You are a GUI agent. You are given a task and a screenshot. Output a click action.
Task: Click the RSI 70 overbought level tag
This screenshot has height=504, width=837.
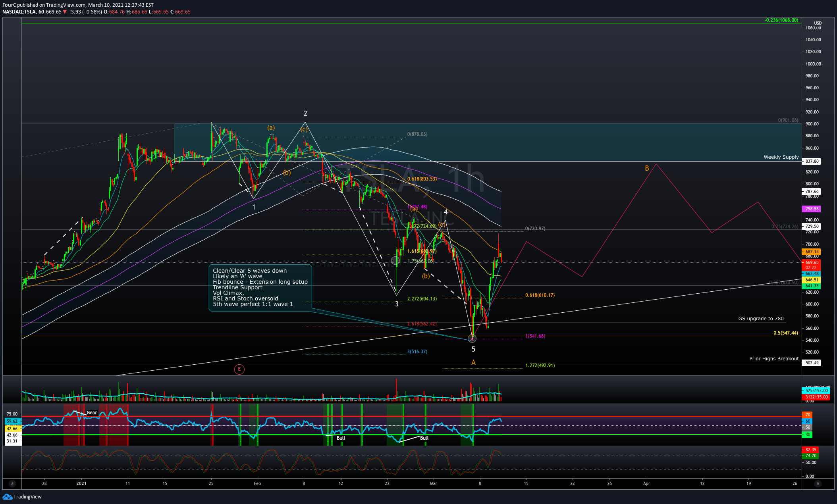[807, 415]
